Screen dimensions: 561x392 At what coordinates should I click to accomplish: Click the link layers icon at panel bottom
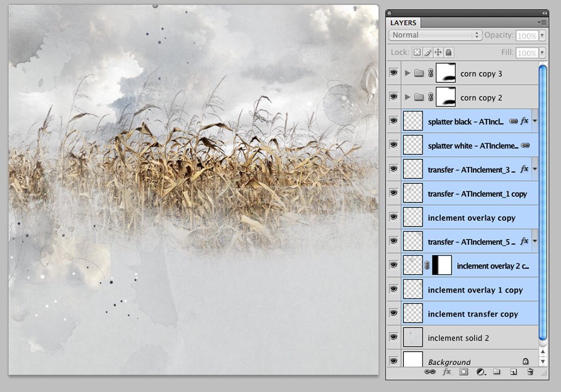430,372
